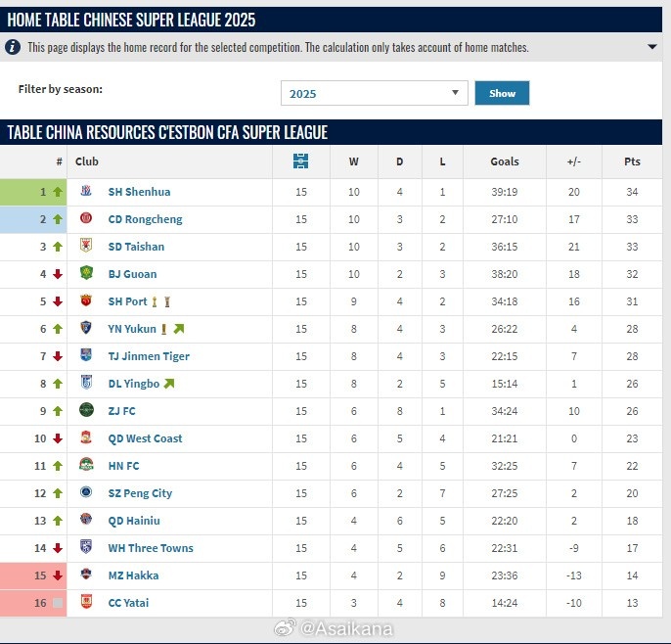Click the SZ Peng City club crest
This screenshot has width=671, height=644.
(x=86, y=493)
